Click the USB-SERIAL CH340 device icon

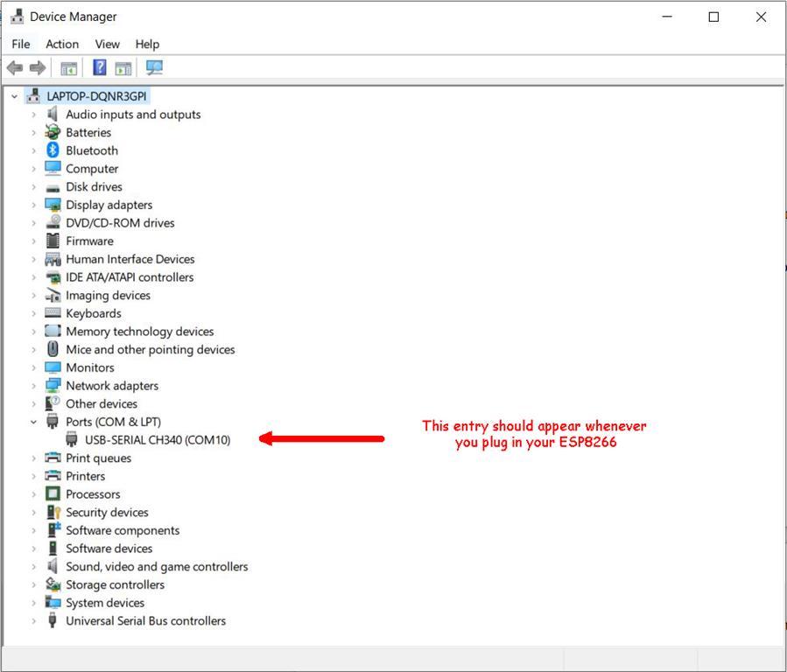[71, 439]
